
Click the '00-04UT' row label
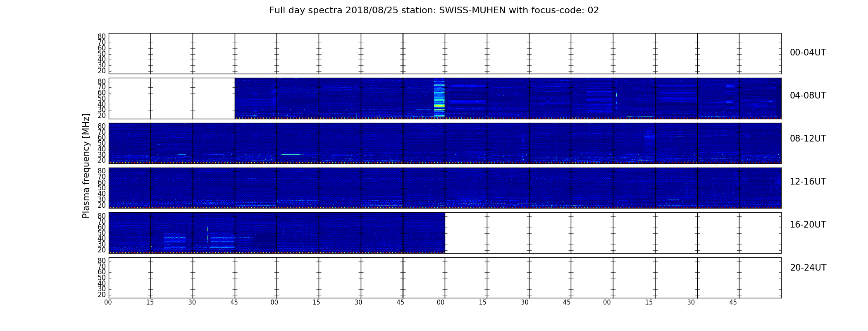pos(808,53)
